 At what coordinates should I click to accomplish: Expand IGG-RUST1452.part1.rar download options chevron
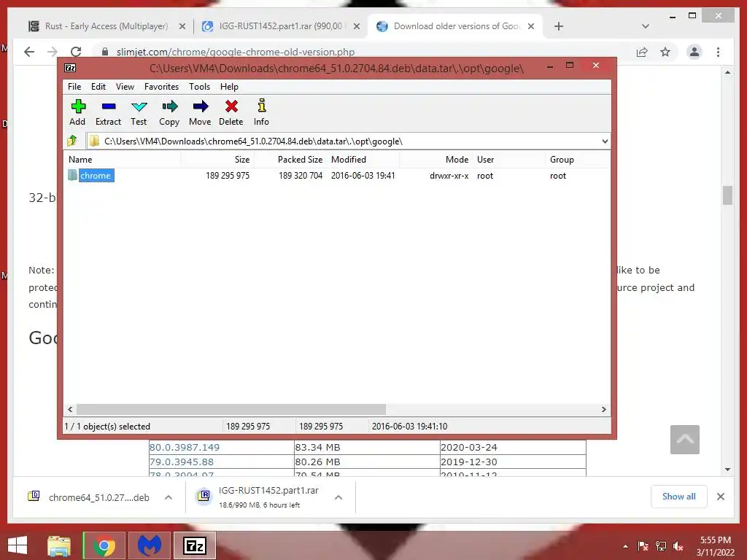tap(338, 497)
